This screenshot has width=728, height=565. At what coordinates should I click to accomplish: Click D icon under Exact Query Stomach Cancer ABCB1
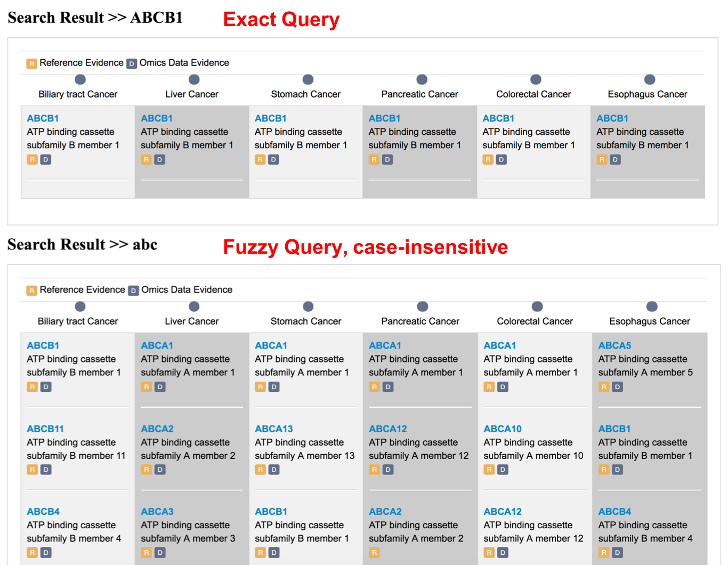point(273,159)
